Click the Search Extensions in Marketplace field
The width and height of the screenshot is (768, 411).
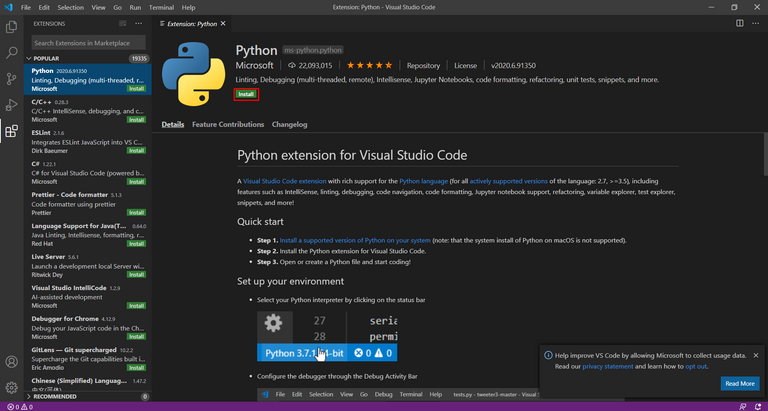pyautogui.click(x=89, y=43)
